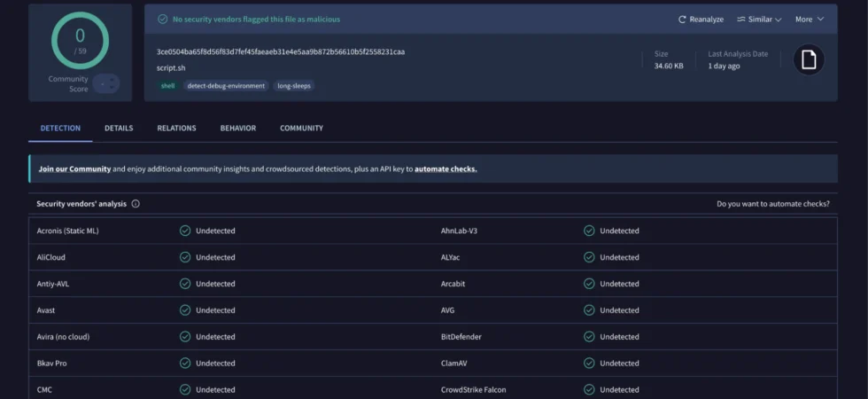Image resolution: width=868 pixels, height=399 pixels.
Task: Click the file name script.sh
Action: point(171,68)
